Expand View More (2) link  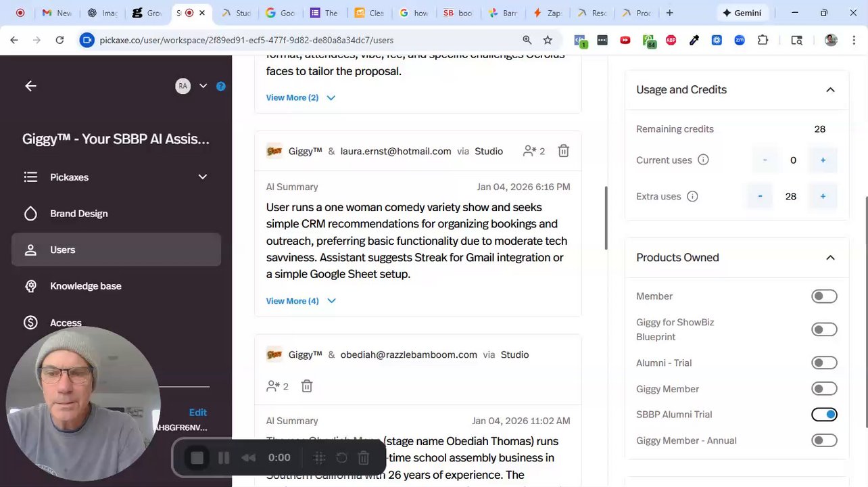tap(300, 97)
